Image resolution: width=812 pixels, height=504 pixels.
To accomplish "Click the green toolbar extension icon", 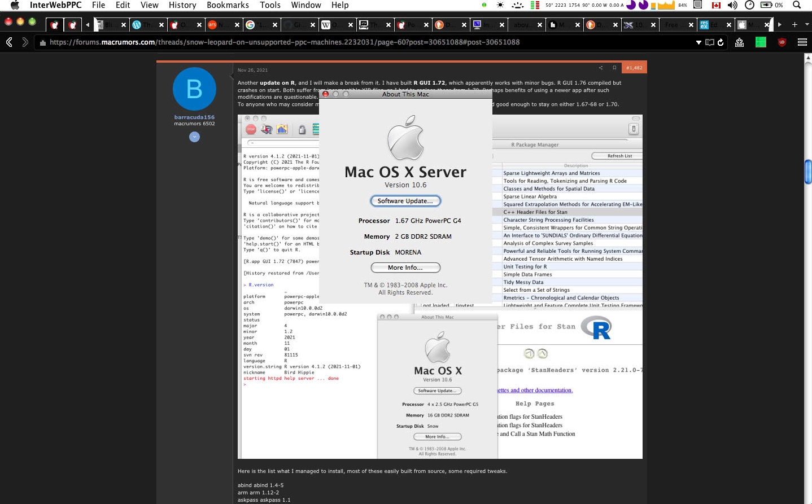I will (761, 42).
